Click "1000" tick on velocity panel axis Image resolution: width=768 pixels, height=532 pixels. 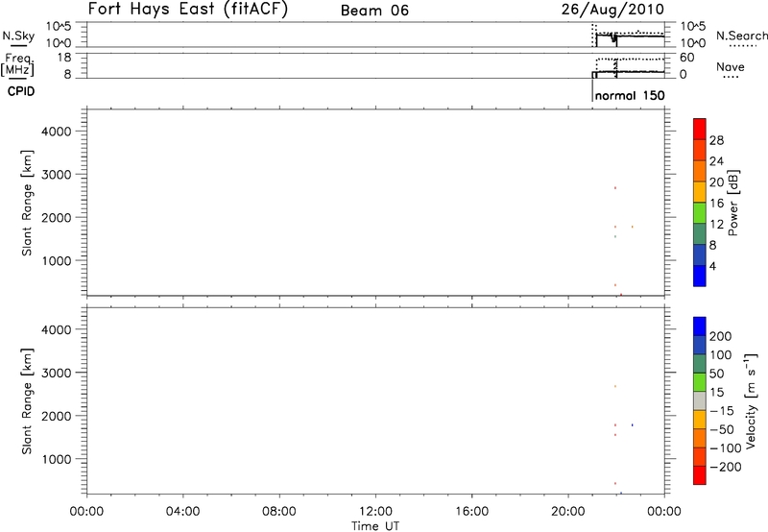[57, 459]
